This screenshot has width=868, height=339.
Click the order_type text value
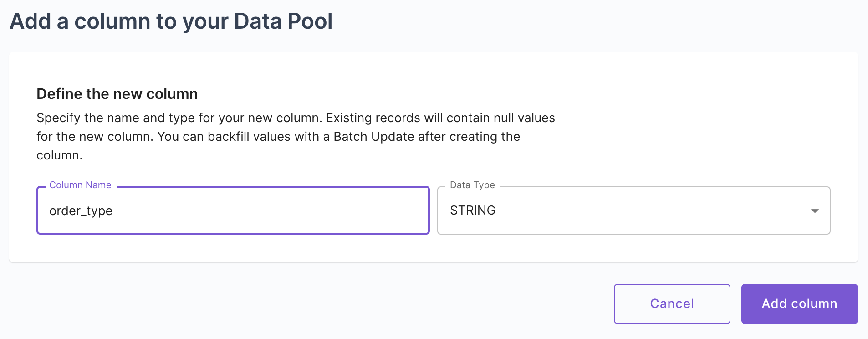pyautogui.click(x=81, y=211)
